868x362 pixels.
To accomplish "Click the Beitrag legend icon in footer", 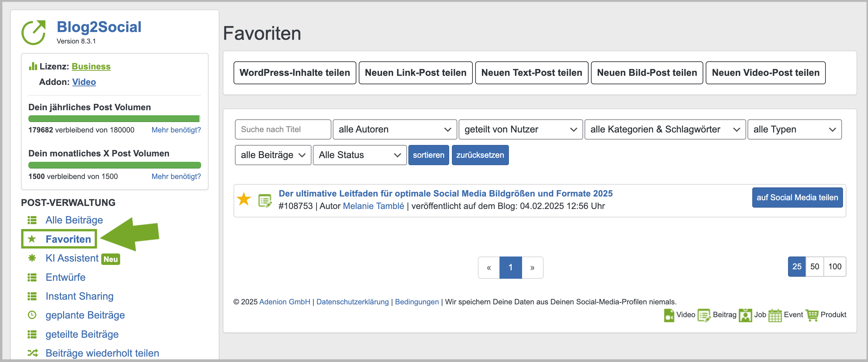I will pyautogui.click(x=704, y=315).
